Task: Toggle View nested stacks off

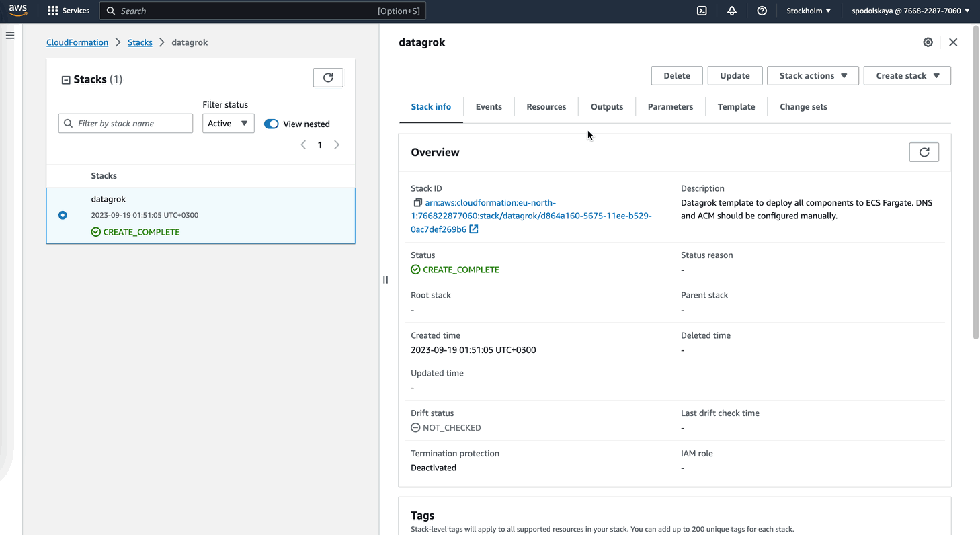Action: click(271, 124)
